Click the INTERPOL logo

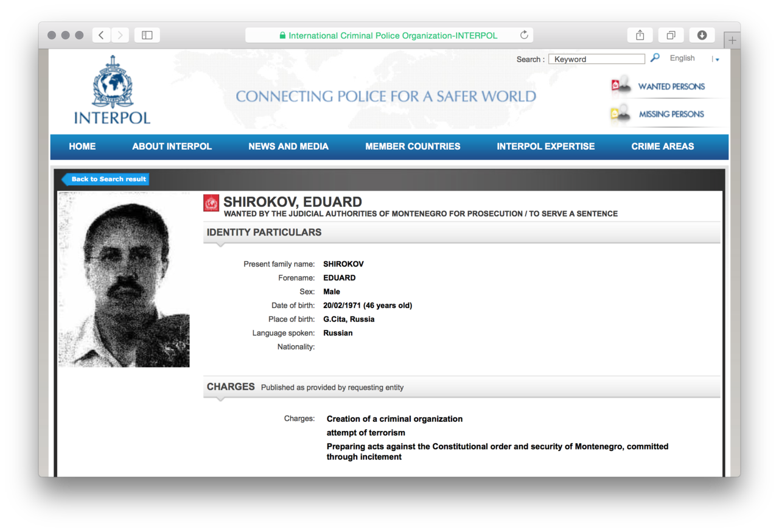pos(112,90)
